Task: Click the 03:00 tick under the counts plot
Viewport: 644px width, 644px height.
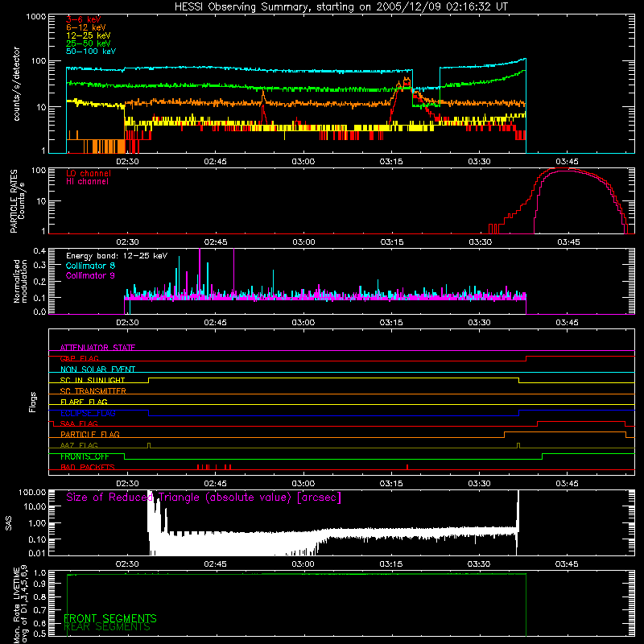Action: pyautogui.click(x=303, y=162)
